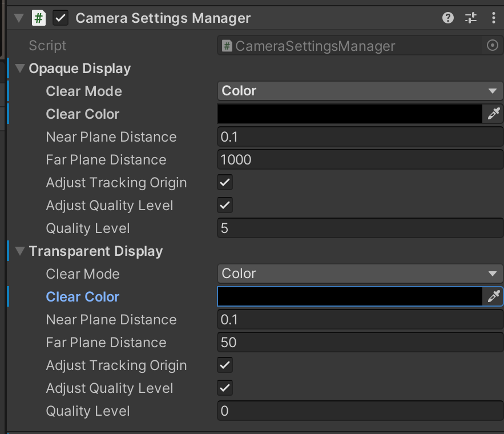The height and width of the screenshot is (434, 504).
Task: Click the green C# script icon in header
Action: tap(38, 18)
